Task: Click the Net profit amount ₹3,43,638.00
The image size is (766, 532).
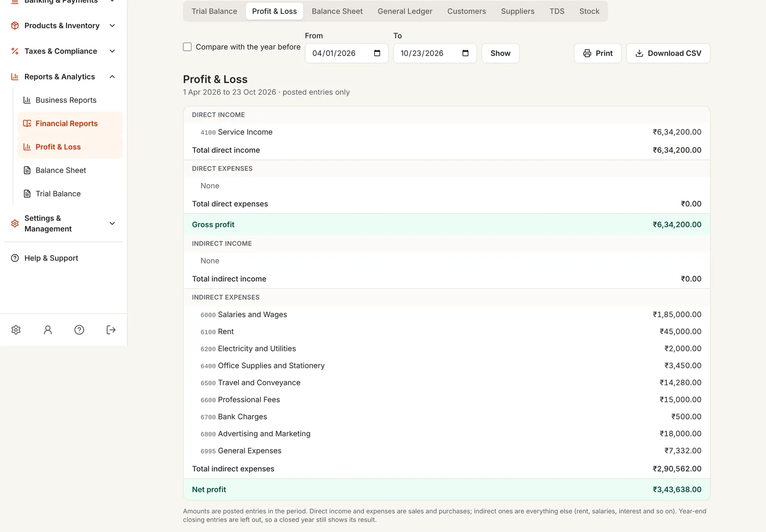Action: tap(677, 489)
